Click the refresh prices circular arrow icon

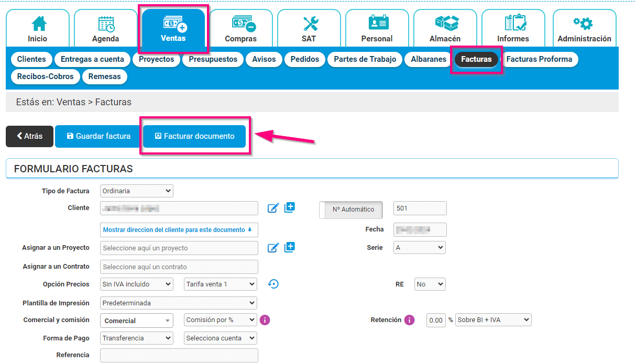[273, 284]
